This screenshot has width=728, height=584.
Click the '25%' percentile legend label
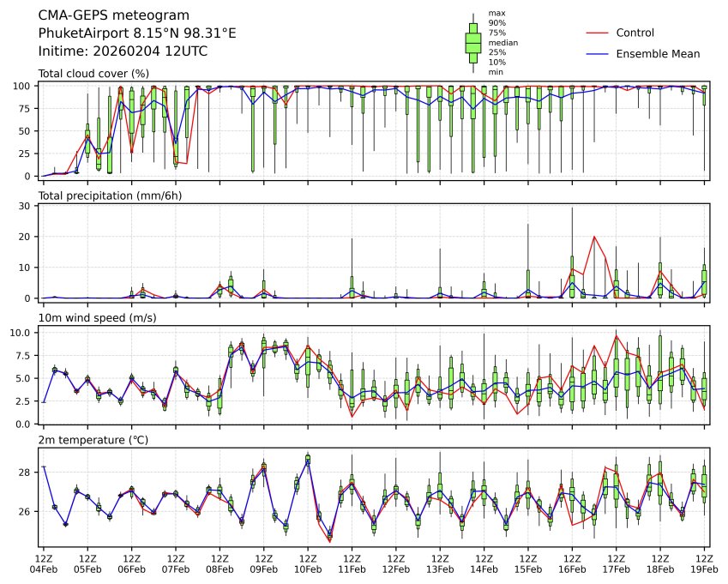click(496, 52)
